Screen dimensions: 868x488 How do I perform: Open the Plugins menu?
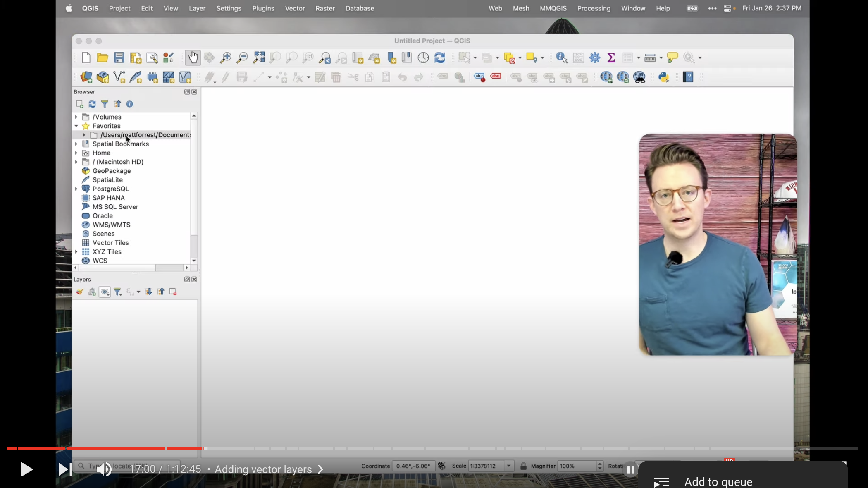coord(263,8)
